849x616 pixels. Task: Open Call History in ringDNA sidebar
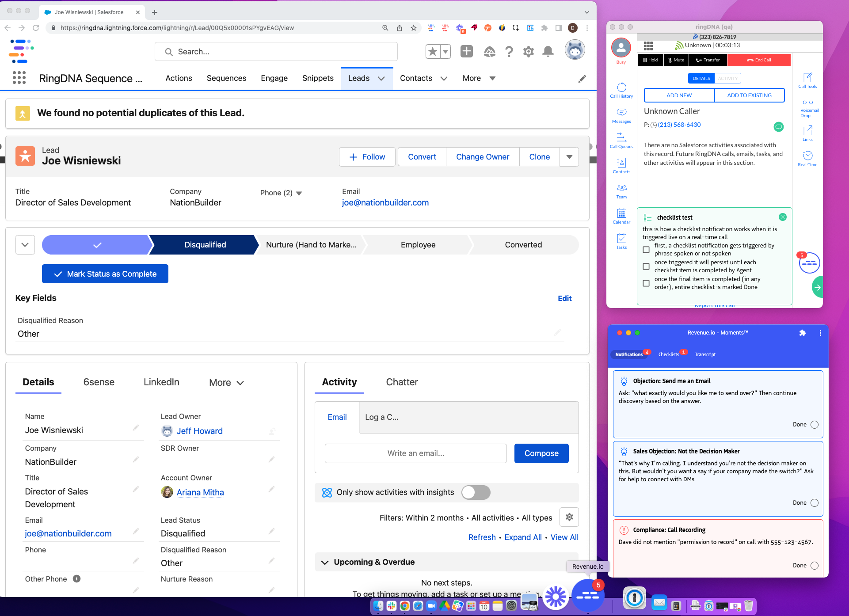point(621,90)
